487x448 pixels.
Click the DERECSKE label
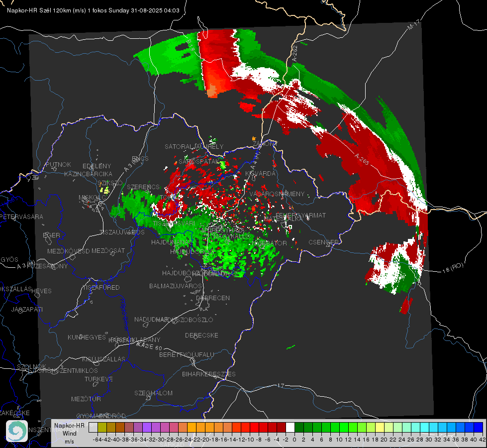201,336
